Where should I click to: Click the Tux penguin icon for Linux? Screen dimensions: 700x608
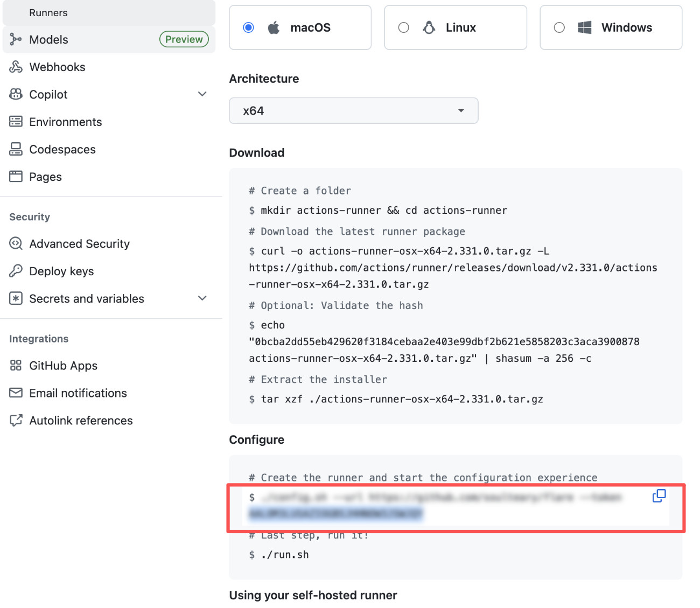[429, 27]
